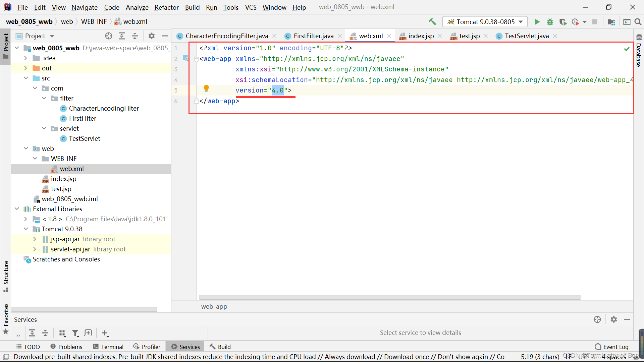Expand the out folder node
This screenshot has height=362, width=644.
pyautogui.click(x=25, y=68)
